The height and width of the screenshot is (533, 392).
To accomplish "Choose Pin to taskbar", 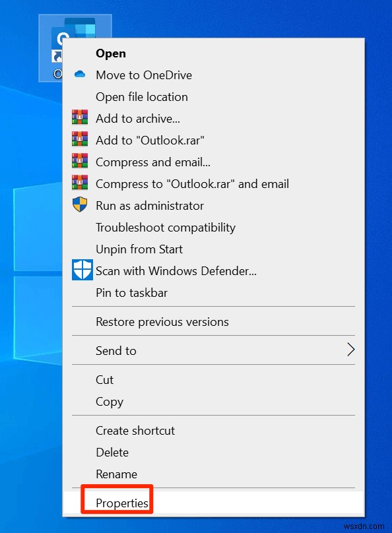I will click(133, 292).
